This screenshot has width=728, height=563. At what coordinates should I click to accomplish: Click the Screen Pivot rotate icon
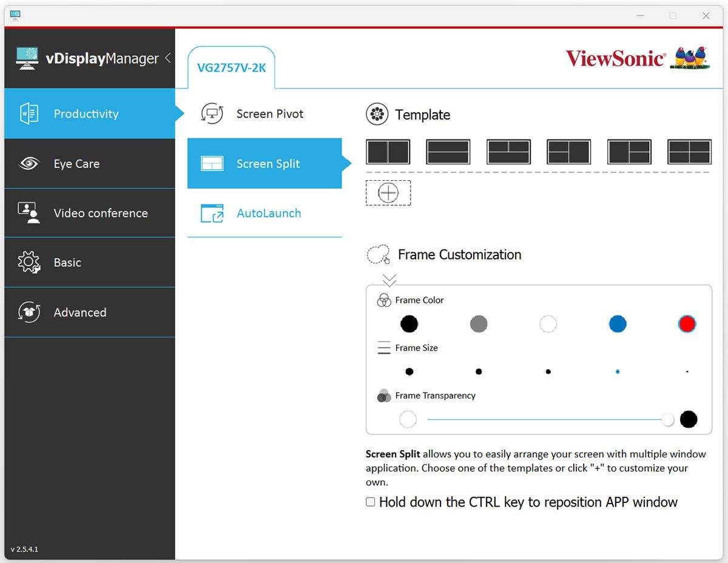pos(212,113)
